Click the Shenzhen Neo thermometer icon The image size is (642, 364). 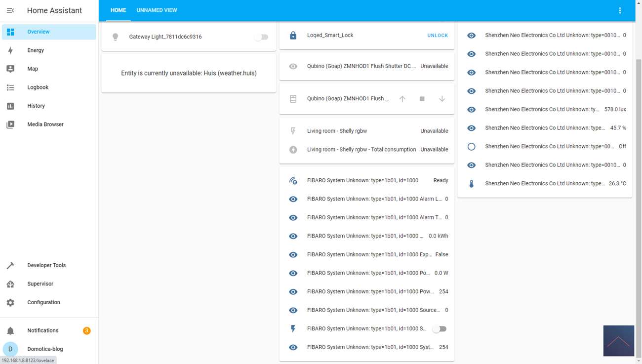pyautogui.click(x=471, y=184)
